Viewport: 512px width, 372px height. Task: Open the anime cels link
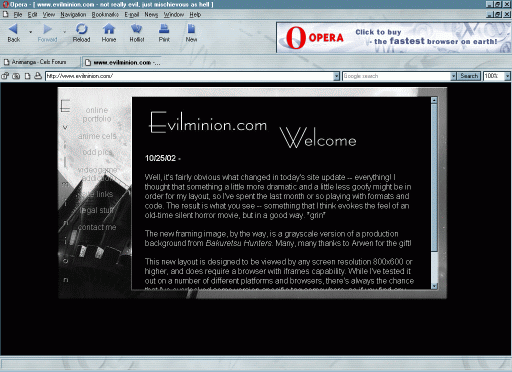click(97, 136)
